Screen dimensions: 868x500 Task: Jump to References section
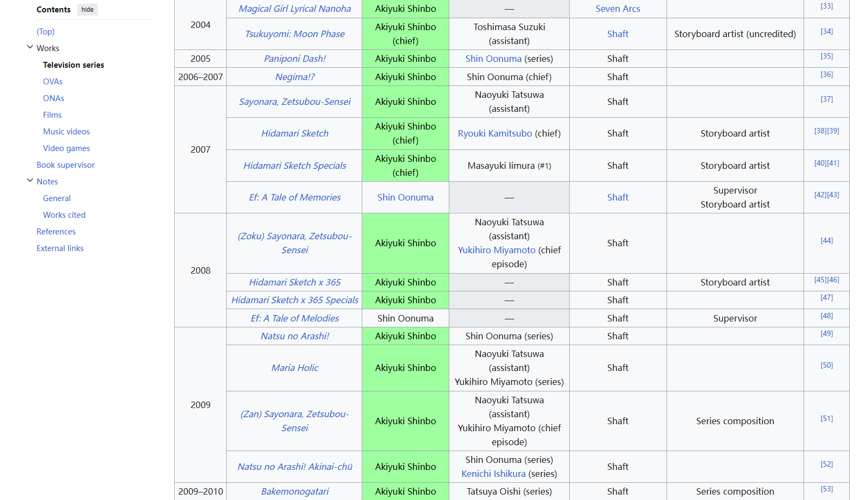tap(56, 232)
